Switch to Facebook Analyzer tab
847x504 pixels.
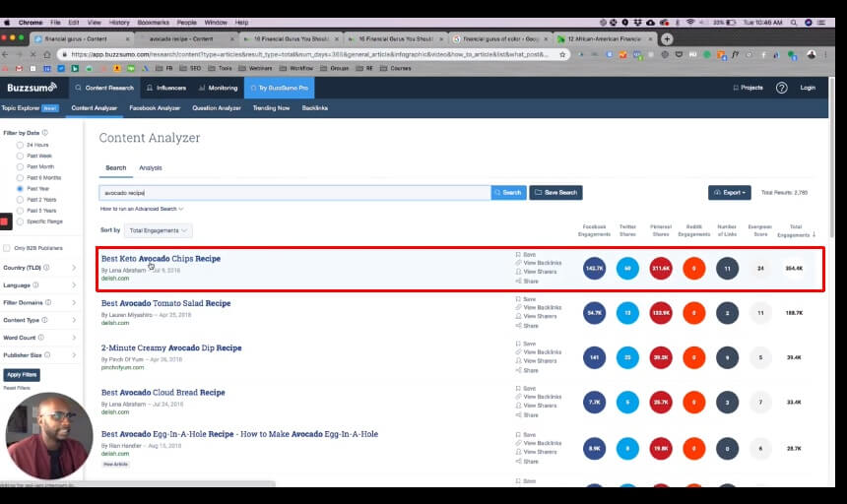[x=155, y=108]
